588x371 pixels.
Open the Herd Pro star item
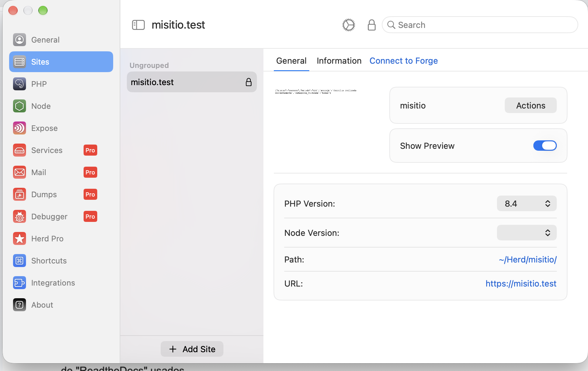[61, 238]
